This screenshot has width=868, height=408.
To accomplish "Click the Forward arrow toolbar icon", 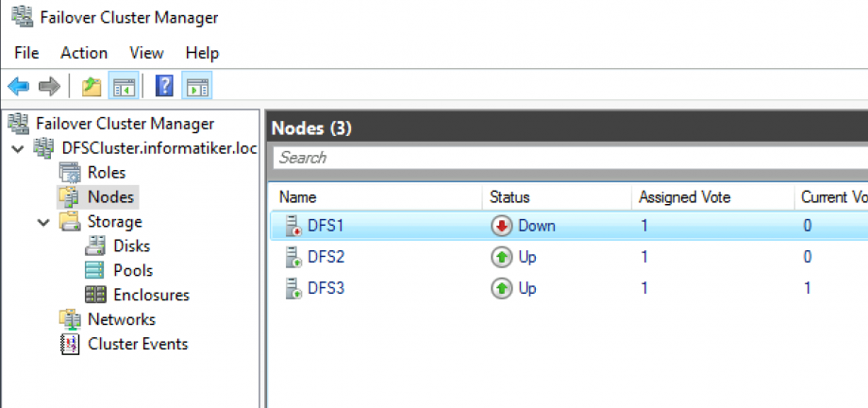I will 50,87.
